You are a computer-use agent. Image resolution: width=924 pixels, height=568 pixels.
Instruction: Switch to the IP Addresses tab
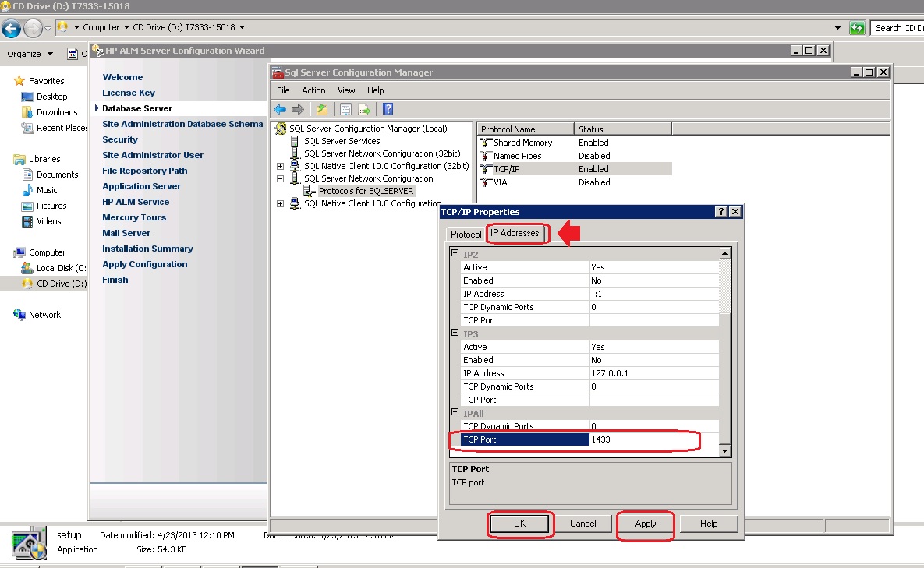point(515,233)
